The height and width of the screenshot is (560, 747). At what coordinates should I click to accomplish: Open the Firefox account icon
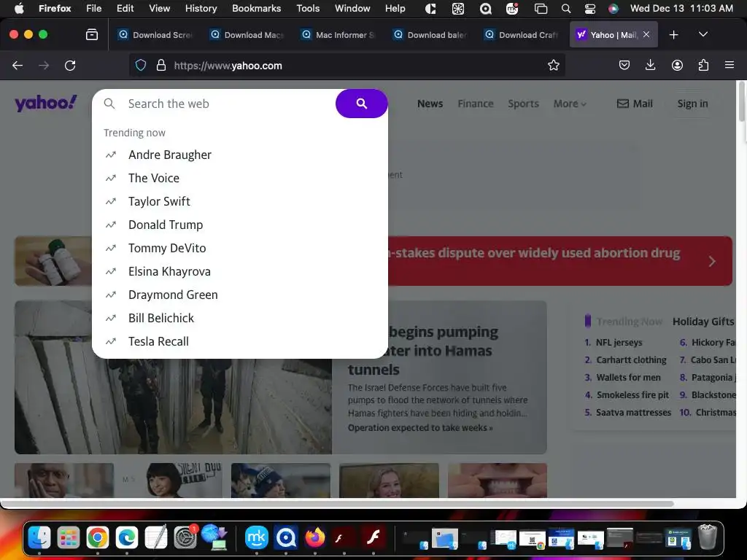click(677, 65)
